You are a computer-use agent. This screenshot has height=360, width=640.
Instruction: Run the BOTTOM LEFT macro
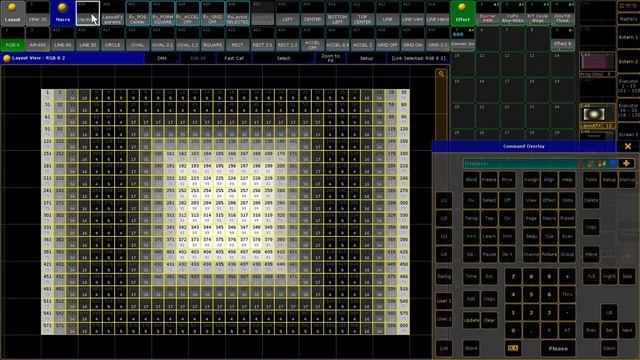tap(338, 13)
